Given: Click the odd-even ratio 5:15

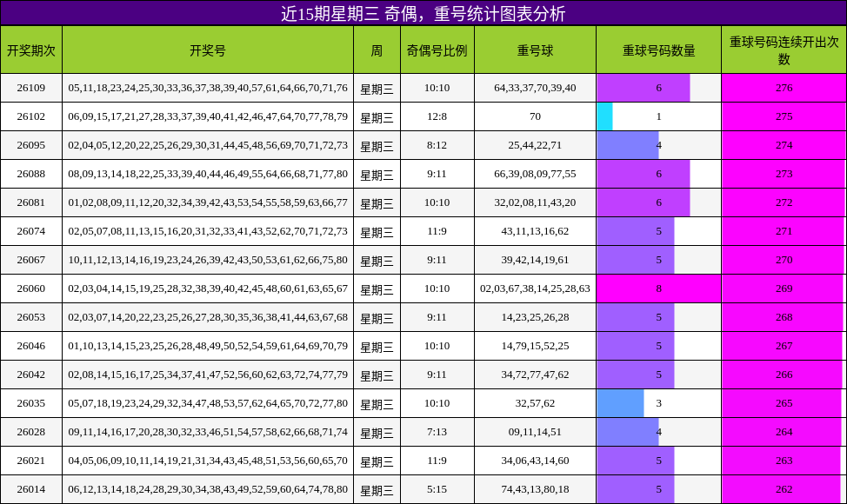Looking at the screenshot, I should [x=437, y=489].
